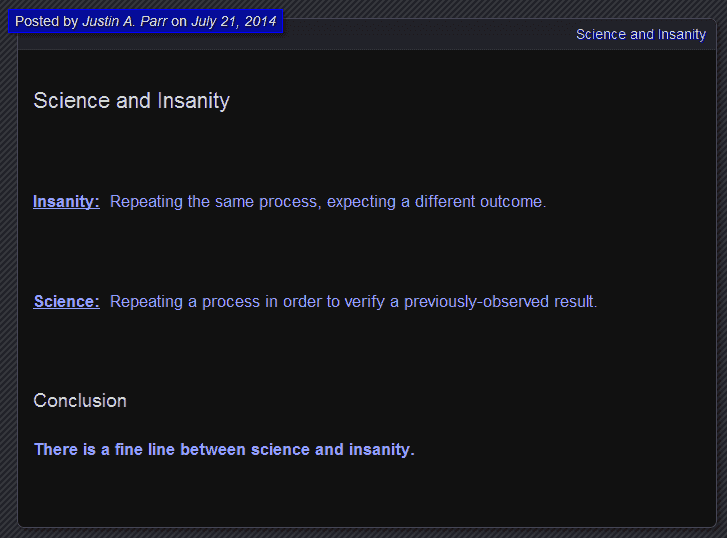
Task: Click the words science and insanity in conclusion
Action: (x=332, y=449)
